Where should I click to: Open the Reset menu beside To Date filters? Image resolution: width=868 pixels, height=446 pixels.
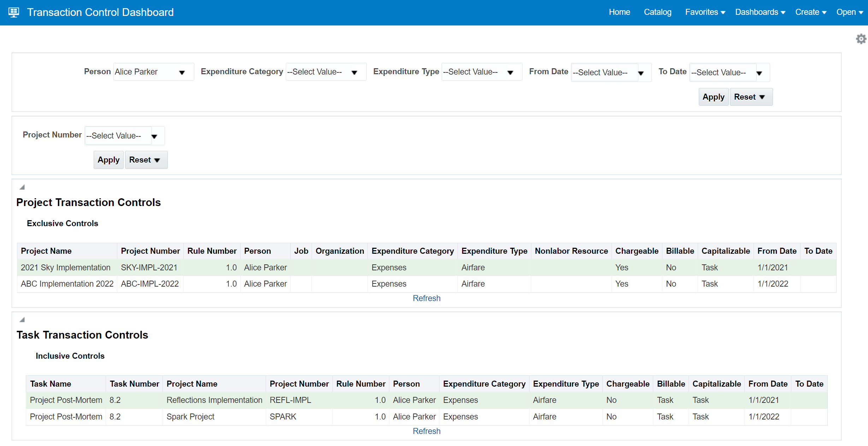tap(751, 97)
